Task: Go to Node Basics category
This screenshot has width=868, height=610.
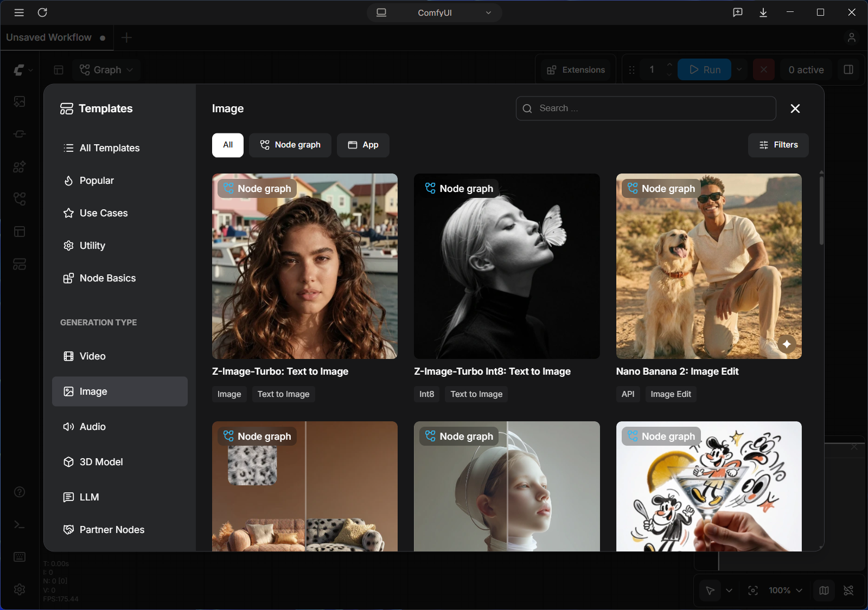Action: tap(120, 278)
